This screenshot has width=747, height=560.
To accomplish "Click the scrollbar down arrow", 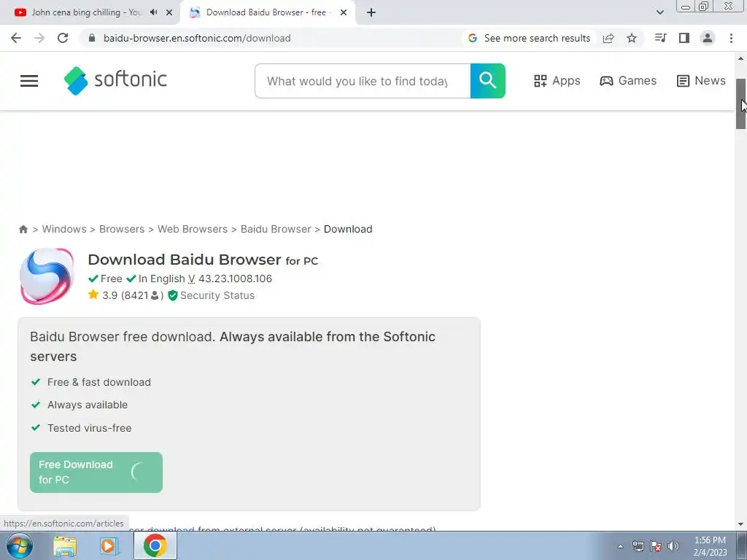I will 740,525.
